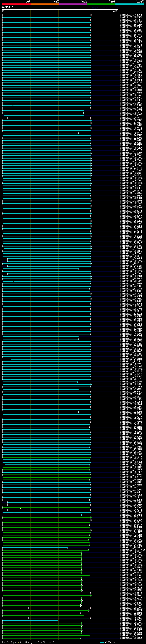Select the UniRef100_P35130 label

pos(131,90)
